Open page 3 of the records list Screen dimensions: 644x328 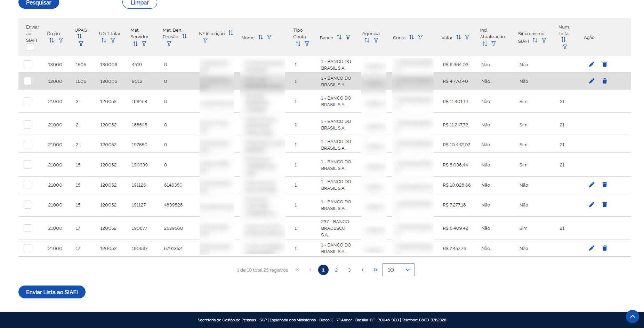pos(349,270)
